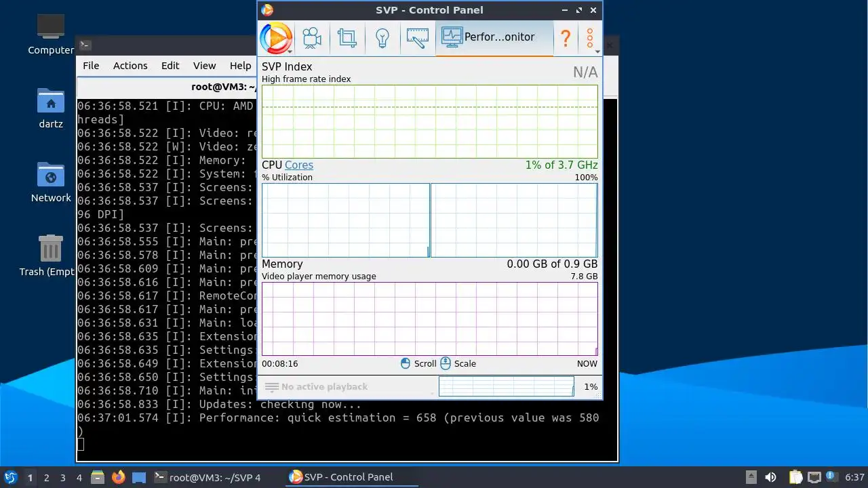Click the Cores link next to CPU
This screenshot has width=868, height=488.
pyautogui.click(x=299, y=165)
